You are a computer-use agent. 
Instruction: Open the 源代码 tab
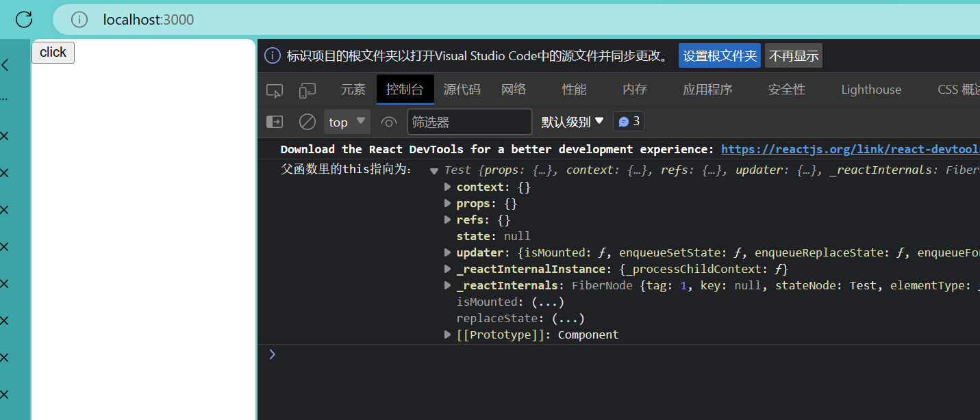(x=462, y=90)
